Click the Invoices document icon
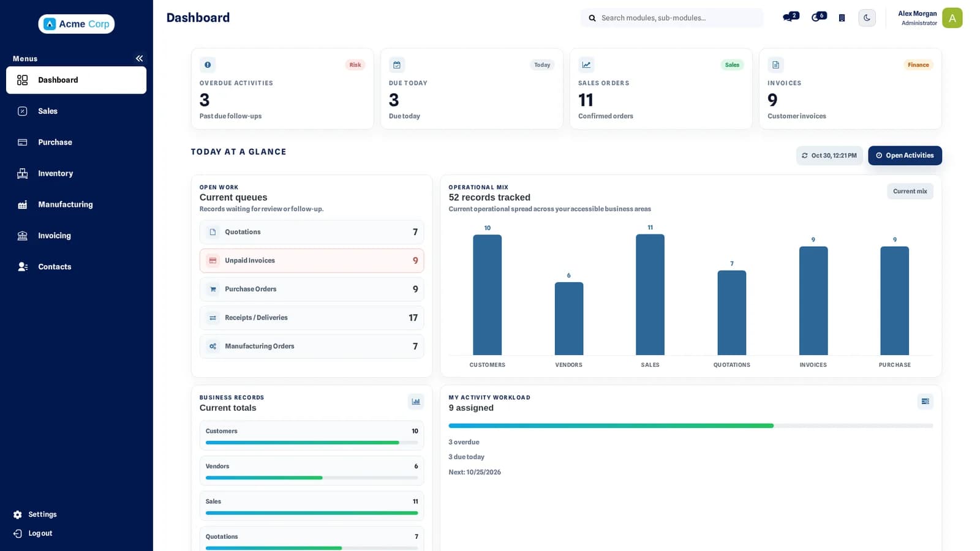The height and width of the screenshot is (551, 980). coord(775,65)
